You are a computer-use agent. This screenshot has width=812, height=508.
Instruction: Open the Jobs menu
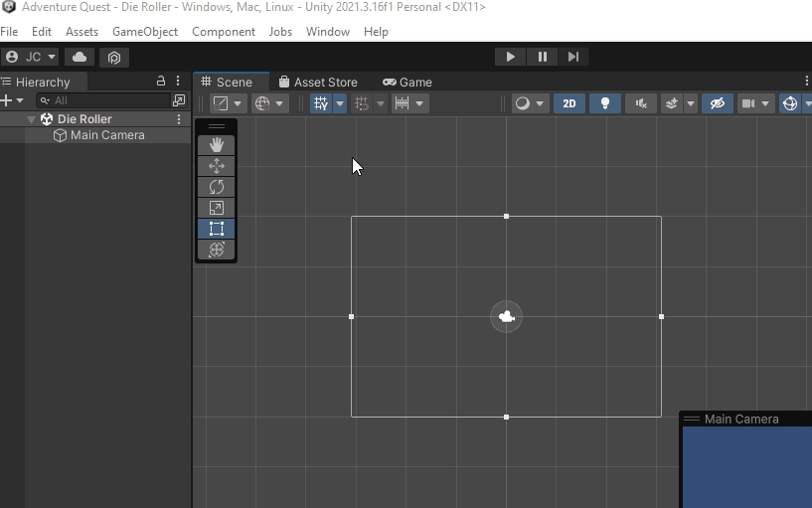coord(280,32)
